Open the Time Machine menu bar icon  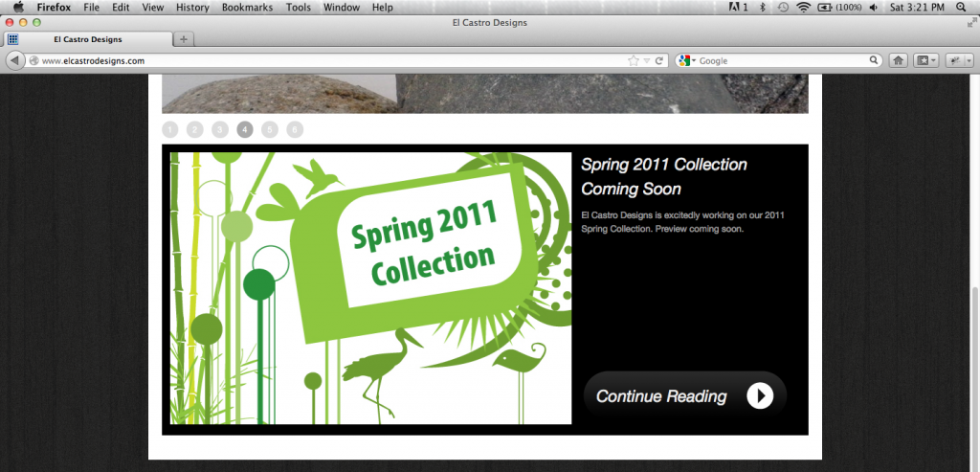pos(783,8)
